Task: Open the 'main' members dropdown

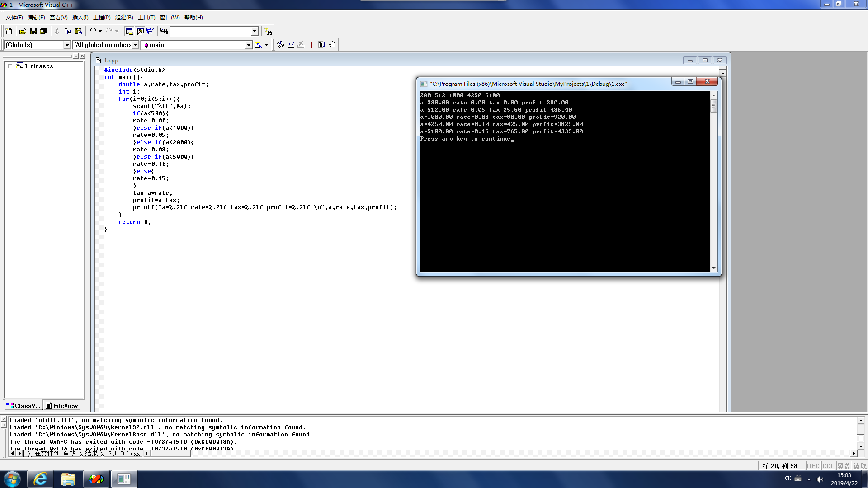Action: [x=248, y=45]
